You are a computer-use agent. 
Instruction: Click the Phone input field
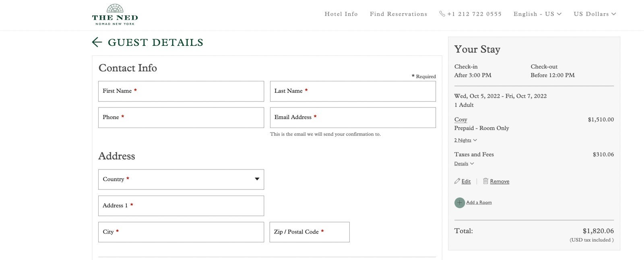tap(181, 118)
